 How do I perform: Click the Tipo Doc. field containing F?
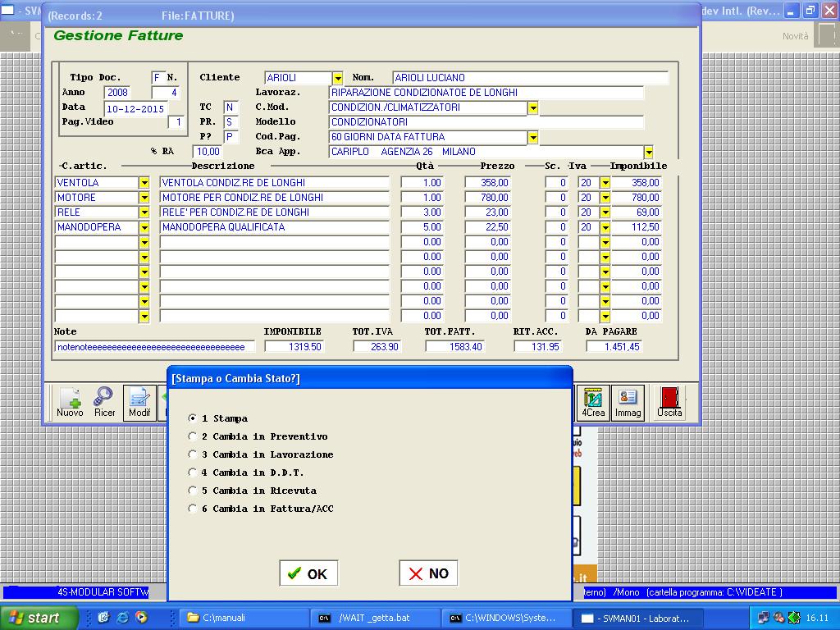tap(157, 78)
